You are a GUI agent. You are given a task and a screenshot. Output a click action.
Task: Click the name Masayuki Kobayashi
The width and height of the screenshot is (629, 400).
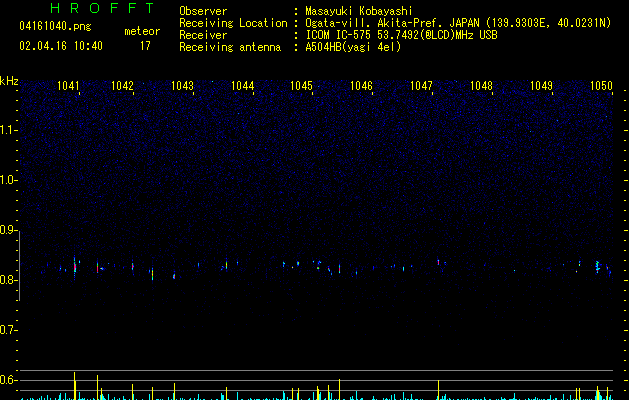click(x=359, y=11)
